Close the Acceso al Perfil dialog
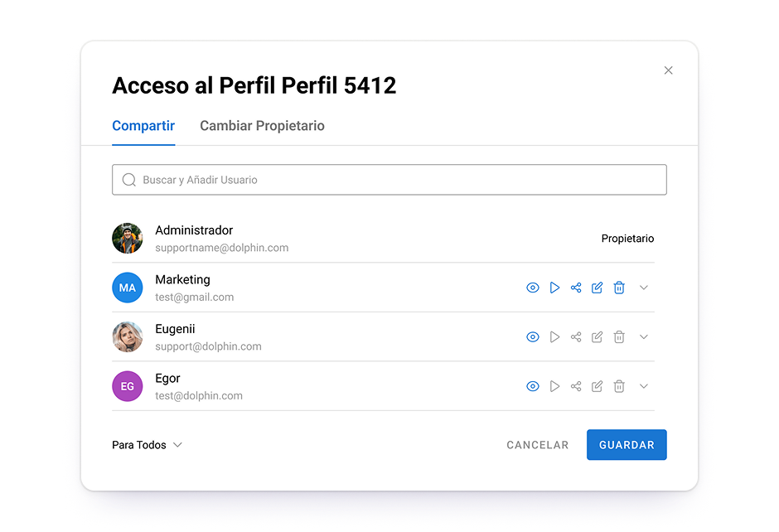This screenshot has width=779, height=532. coord(669,70)
